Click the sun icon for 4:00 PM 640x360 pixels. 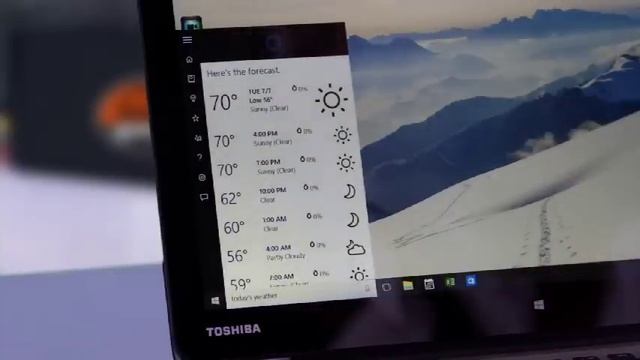pyautogui.click(x=342, y=135)
